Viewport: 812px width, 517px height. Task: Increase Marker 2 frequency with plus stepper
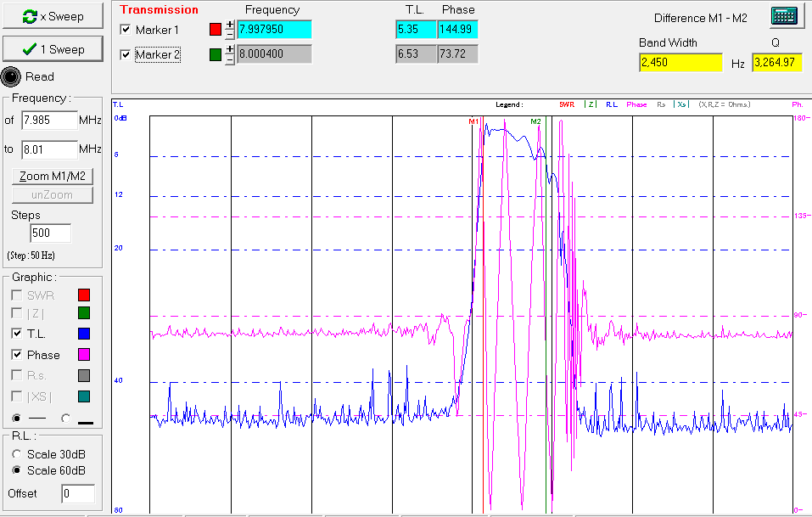[229, 49]
